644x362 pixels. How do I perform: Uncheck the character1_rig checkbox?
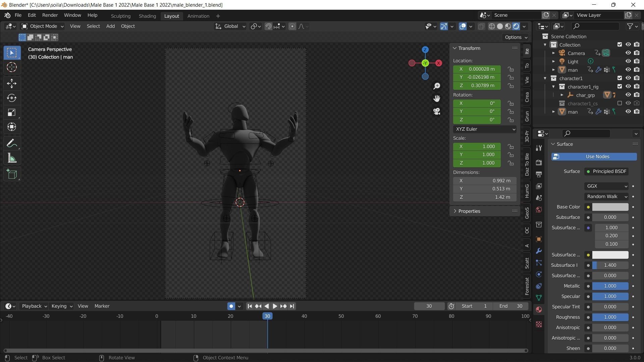pyautogui.click(x=620, y=86)
